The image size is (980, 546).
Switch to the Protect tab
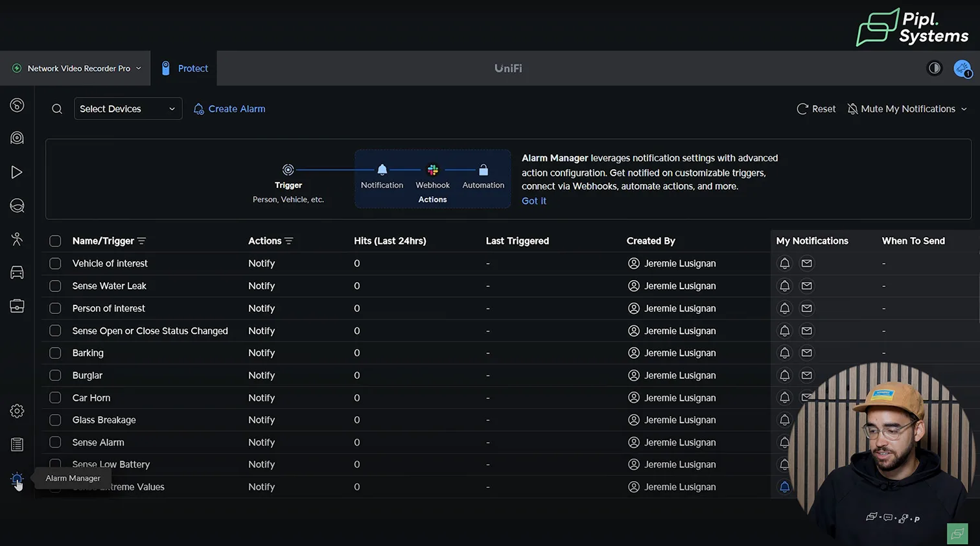point(184,68)
